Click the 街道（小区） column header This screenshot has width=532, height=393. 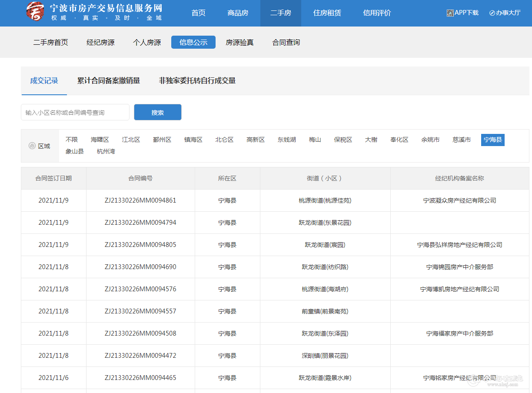pos(325,178)
